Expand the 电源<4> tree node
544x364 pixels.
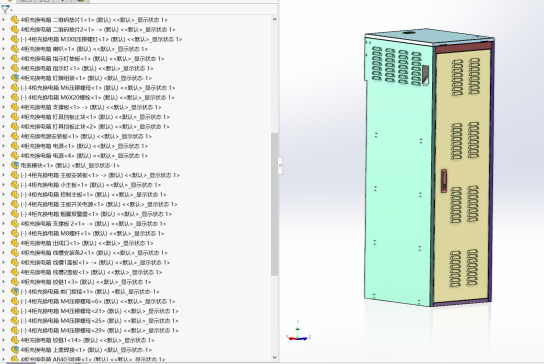pyautogui.click(x=3, y=156)
